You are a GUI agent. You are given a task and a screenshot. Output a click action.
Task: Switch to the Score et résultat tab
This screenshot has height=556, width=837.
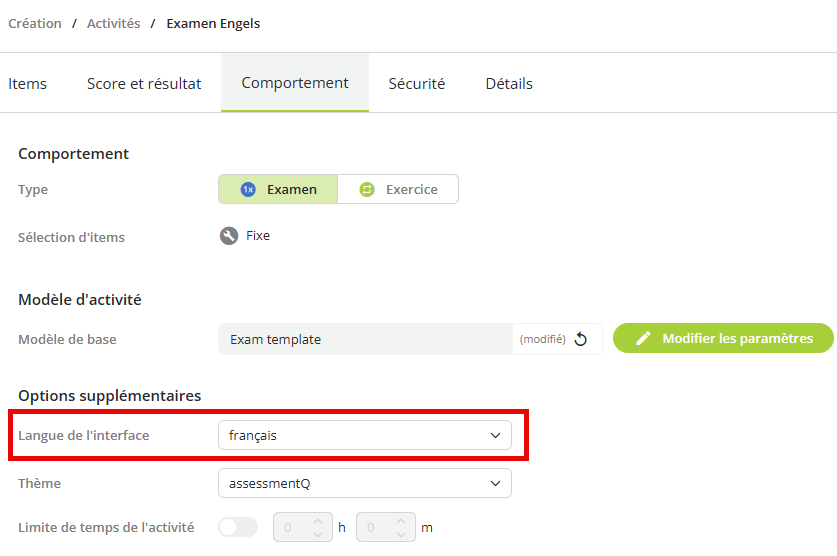pos(144,83)
